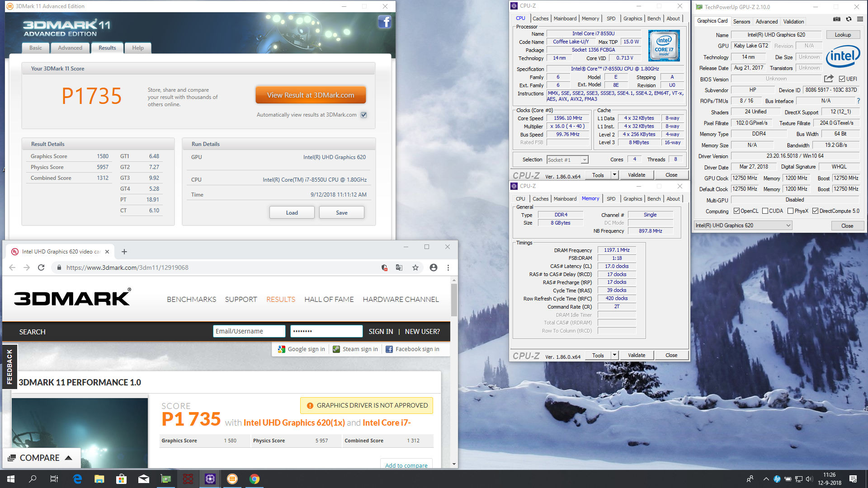
Task: Click Validate in the upper CPU-Z window
Action: pos(637,175)
